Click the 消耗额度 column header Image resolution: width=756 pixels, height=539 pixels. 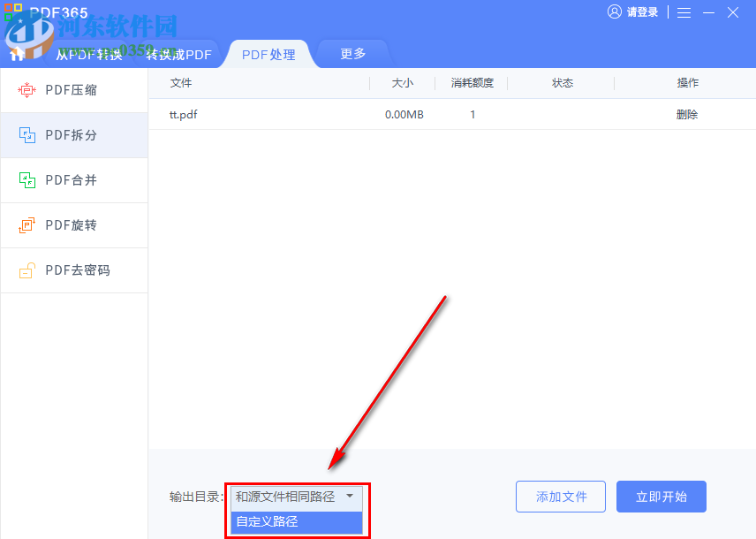pyautogui.click(x=472, y=82)
